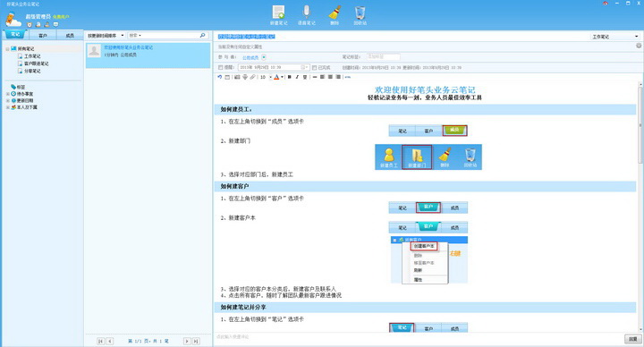Click the align center icon in editor toolbar
The image size is (644, 347).
pos(330,77)
